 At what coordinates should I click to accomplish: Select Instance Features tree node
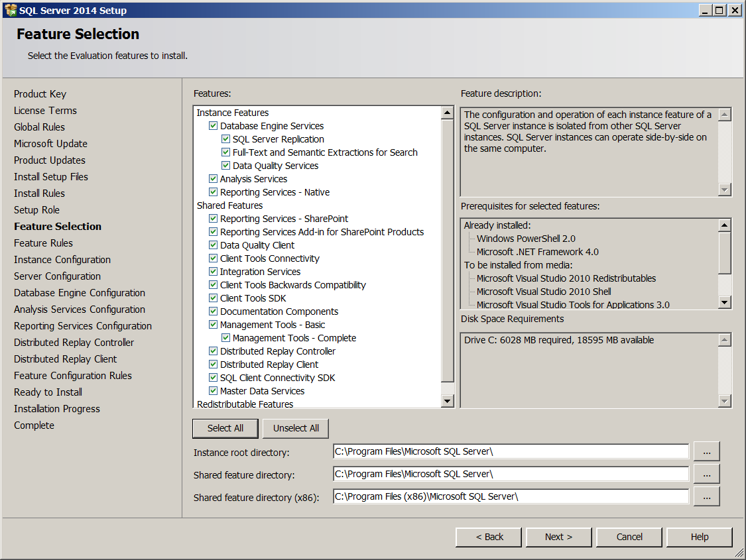[x=233, y=113]
